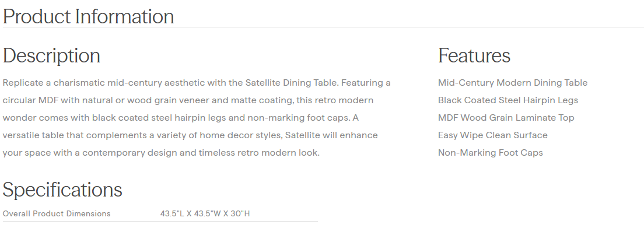
Task: Select the Non-Marking Foot Caps feature
Action: (490, 153)
